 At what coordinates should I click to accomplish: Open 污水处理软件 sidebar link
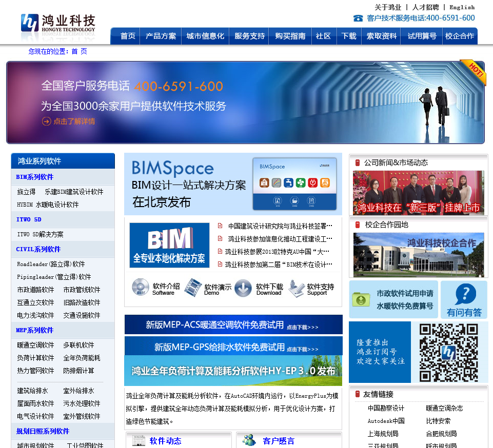[82, 403]
